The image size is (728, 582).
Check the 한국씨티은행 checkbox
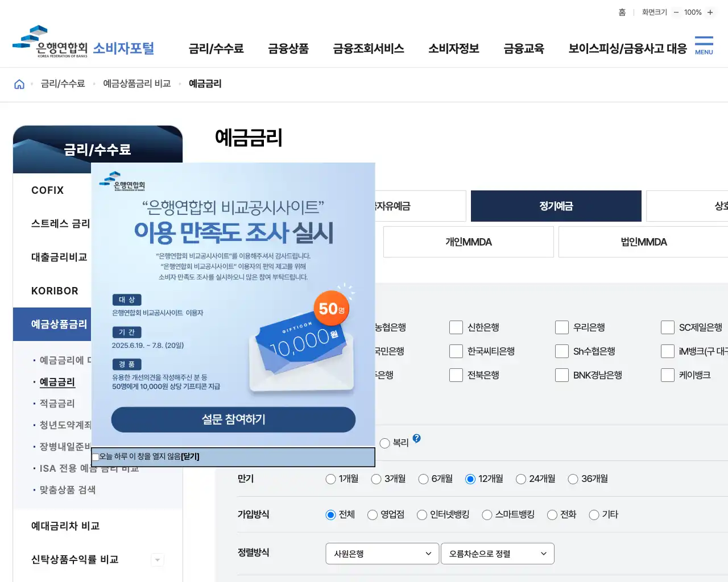(456, 351)
